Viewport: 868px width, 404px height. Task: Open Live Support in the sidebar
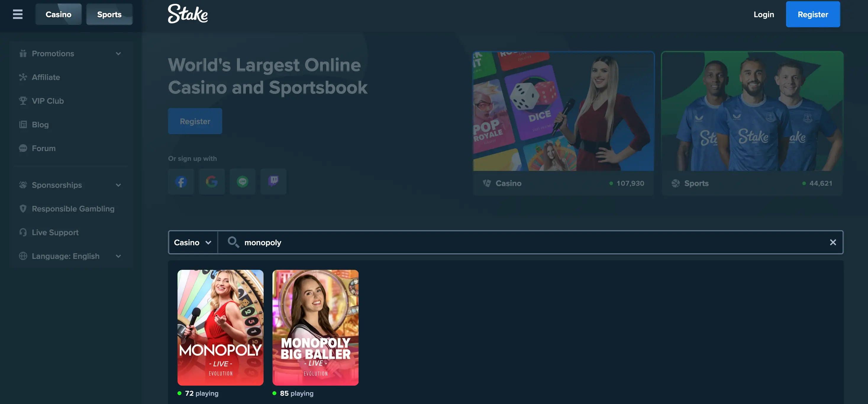(x=55, y=232)
